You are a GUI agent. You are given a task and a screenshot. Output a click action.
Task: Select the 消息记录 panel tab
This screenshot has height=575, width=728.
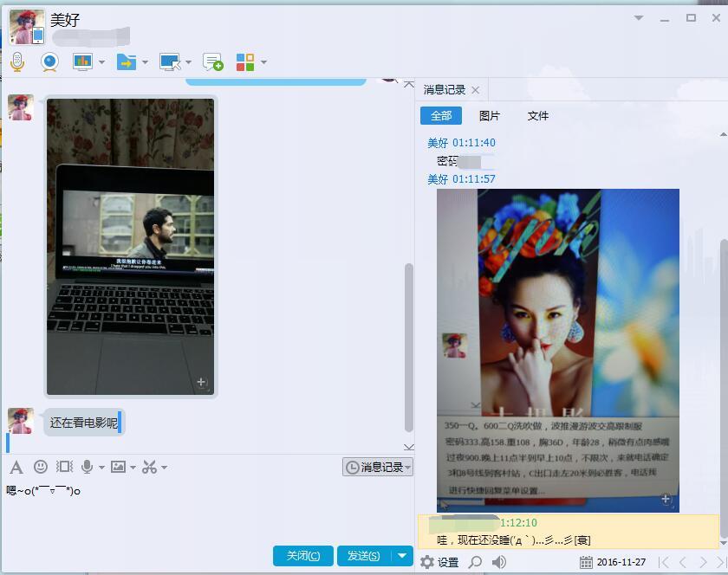pyautogui.click(x=445, y=90)
